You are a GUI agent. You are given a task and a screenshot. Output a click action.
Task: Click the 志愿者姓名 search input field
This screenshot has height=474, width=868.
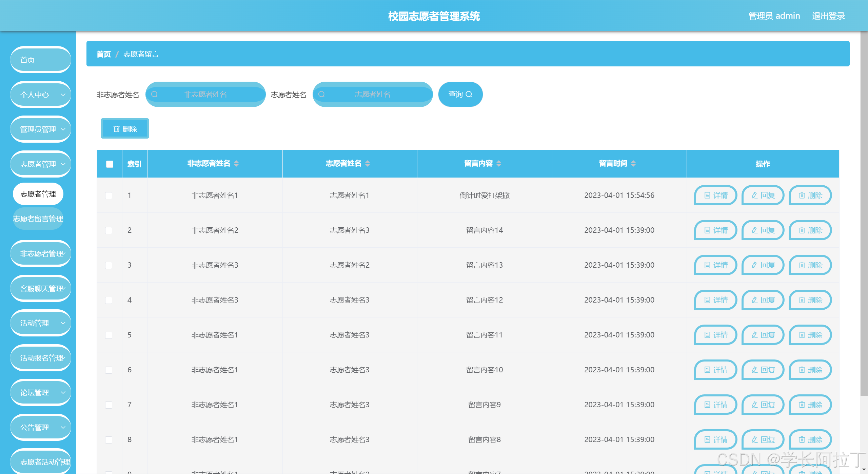(372, 95)
